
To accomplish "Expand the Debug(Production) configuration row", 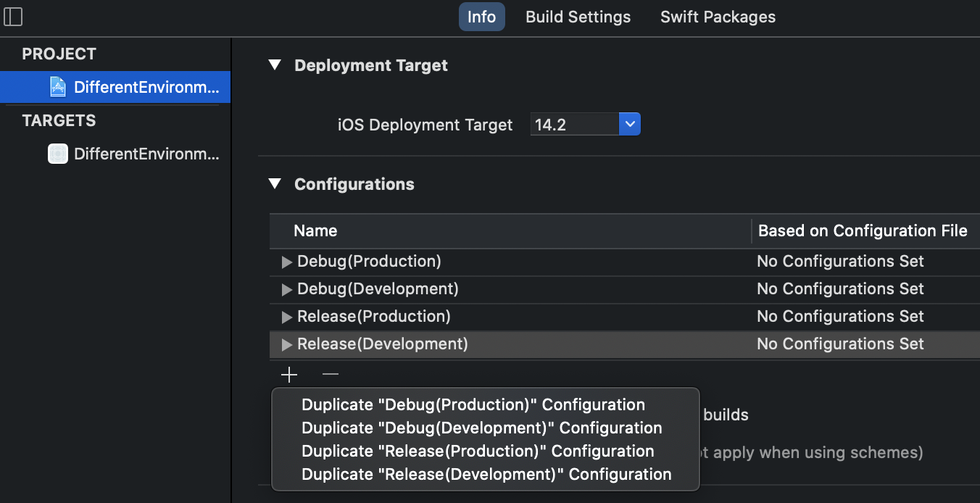I will [287, 262].
